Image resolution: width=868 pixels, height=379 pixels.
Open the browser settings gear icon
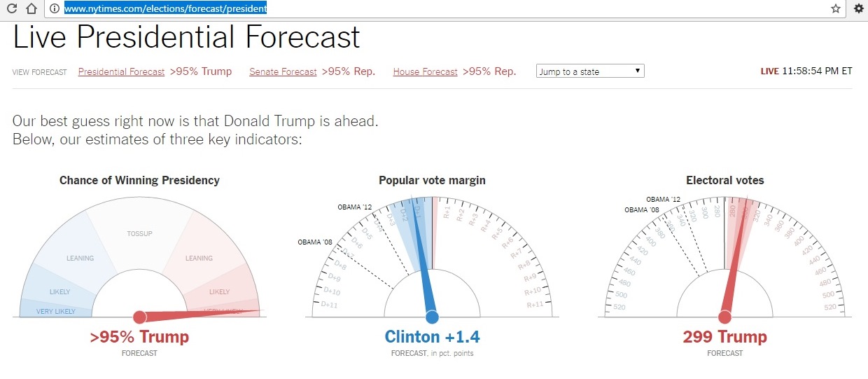[859, 8]
